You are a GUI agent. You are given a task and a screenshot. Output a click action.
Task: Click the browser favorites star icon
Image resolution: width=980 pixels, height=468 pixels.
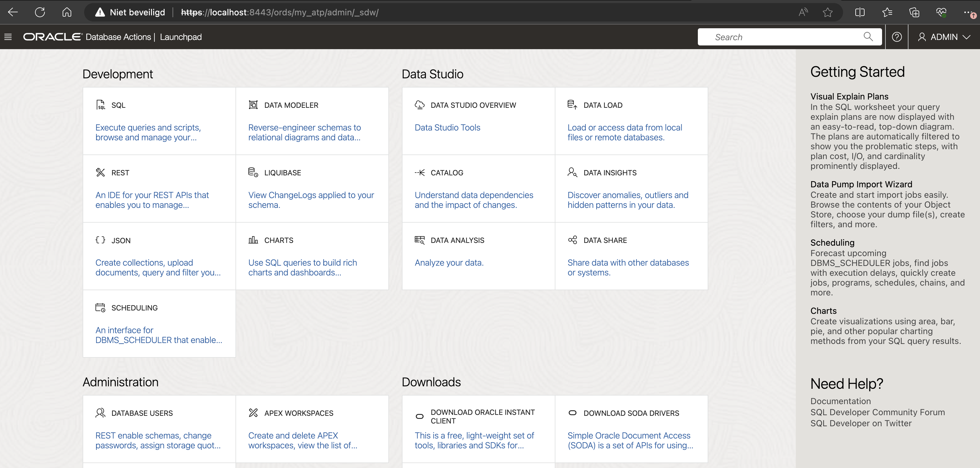(x=827, y=13)
